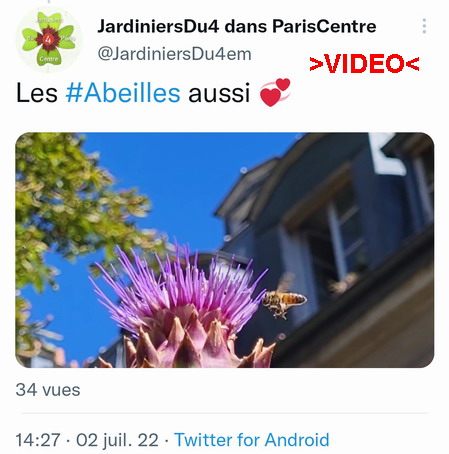Click the red >VIDEO< label

point(364,64)
